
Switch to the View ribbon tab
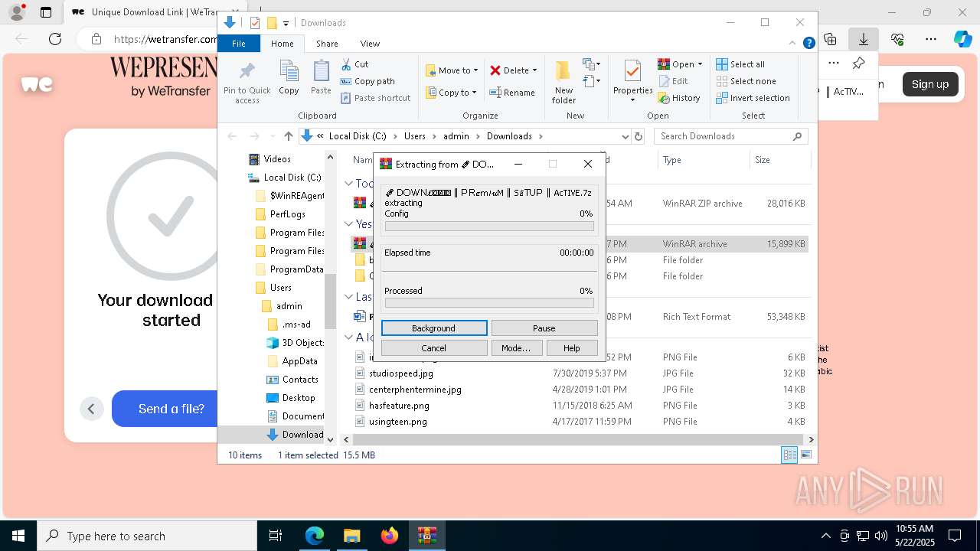[x=370, y=44]
